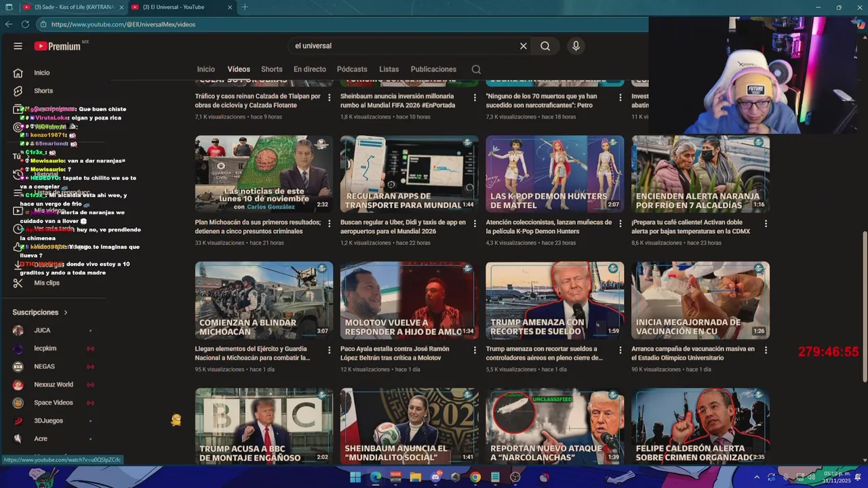Open NEGAS channel avatar in subscriptions
The height and width of the screenshot is (488, 868).
[x=18, y=367]
